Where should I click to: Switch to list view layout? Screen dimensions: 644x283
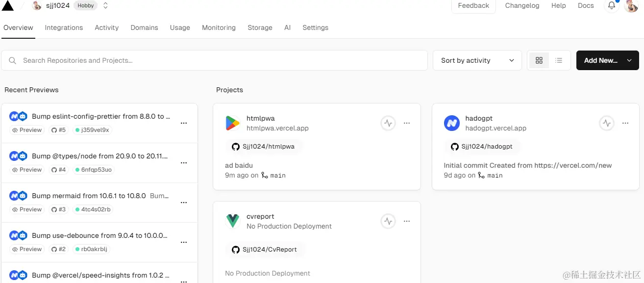pyautogui.click(x=559, y=60)
